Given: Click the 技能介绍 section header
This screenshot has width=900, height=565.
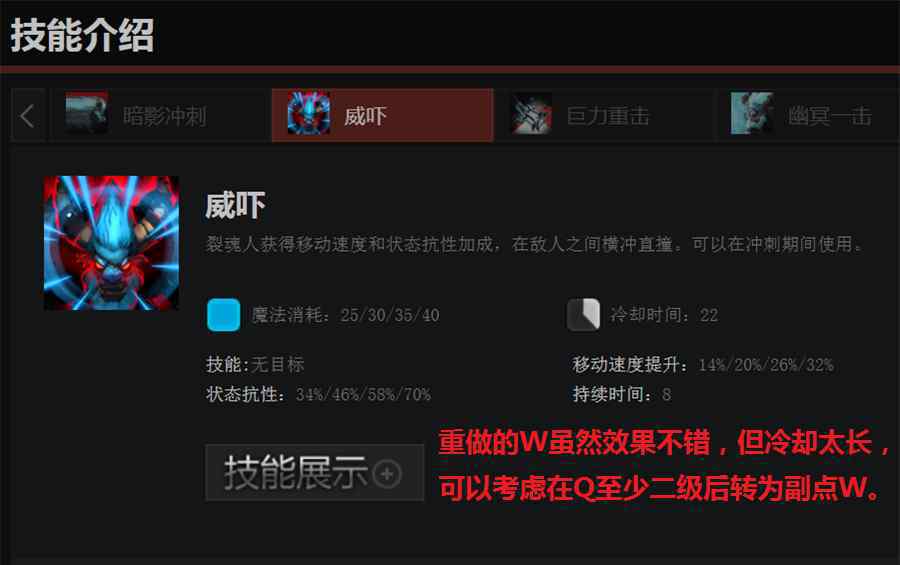Looking at the screenshot, I should [82, 35].
